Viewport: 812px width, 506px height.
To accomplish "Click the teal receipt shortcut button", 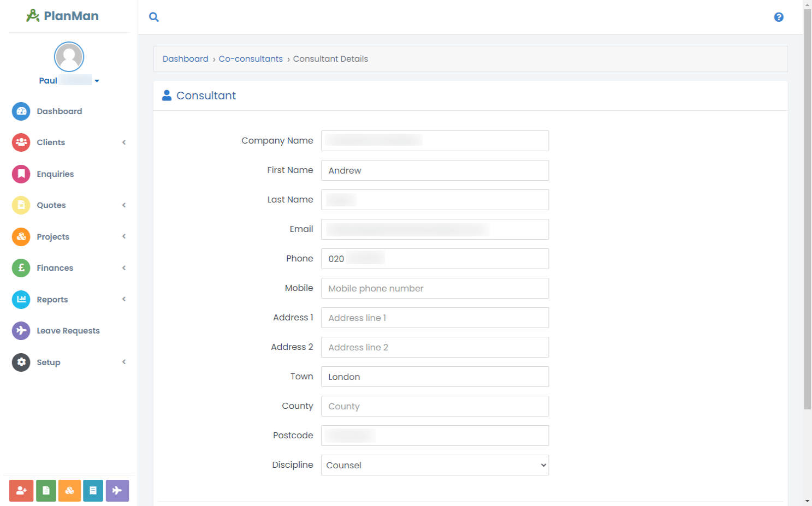I will click(x=93, y=491).
